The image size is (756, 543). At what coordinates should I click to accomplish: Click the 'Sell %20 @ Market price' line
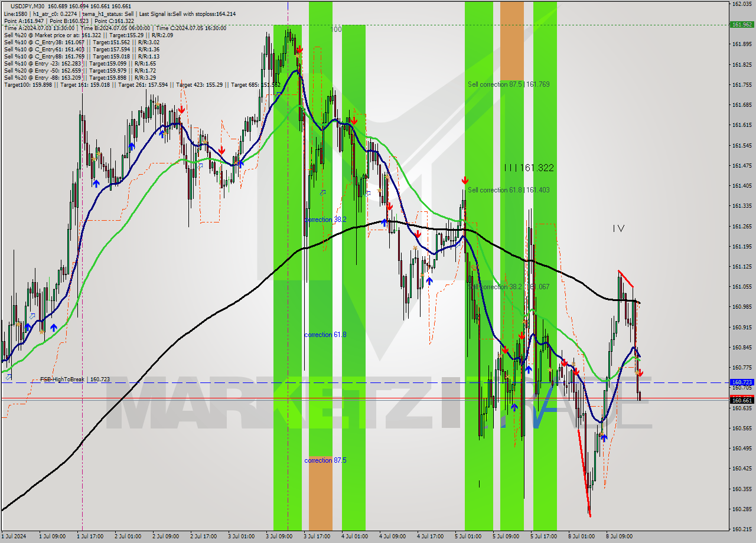[x=88, y=35]
